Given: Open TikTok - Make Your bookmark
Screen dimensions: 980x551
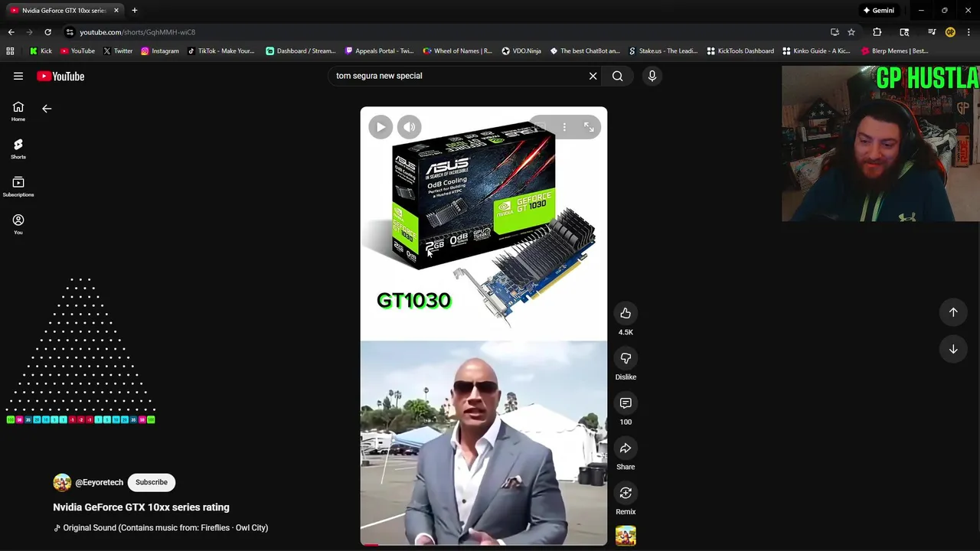Looking at the screenshot, I should tap(220, 51).
